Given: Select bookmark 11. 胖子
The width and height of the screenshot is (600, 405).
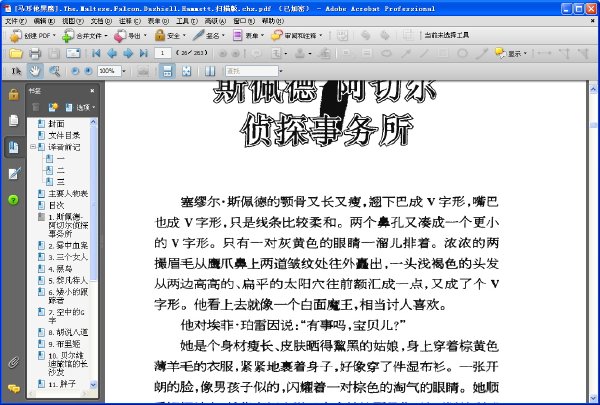Looking at the screenshot, I should click(62, 384).
